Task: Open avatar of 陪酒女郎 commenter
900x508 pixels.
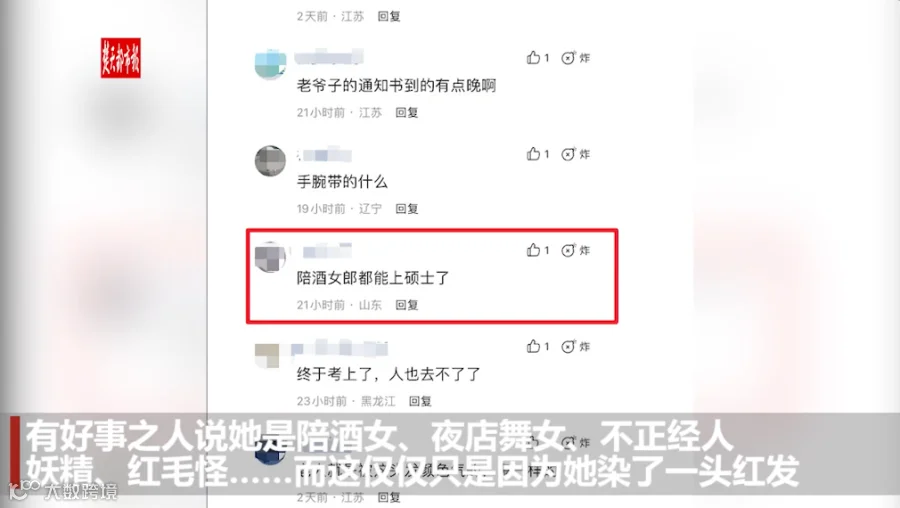Action: coord(270,257)
